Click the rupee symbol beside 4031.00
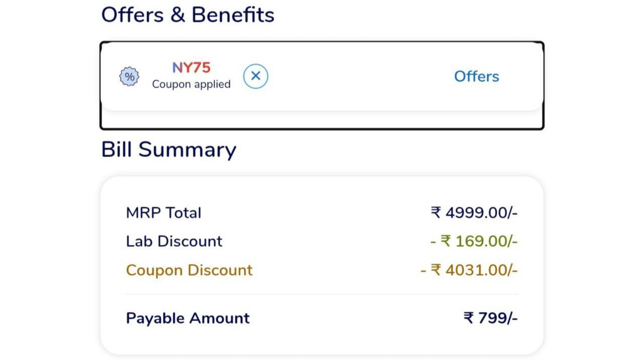 436,270
